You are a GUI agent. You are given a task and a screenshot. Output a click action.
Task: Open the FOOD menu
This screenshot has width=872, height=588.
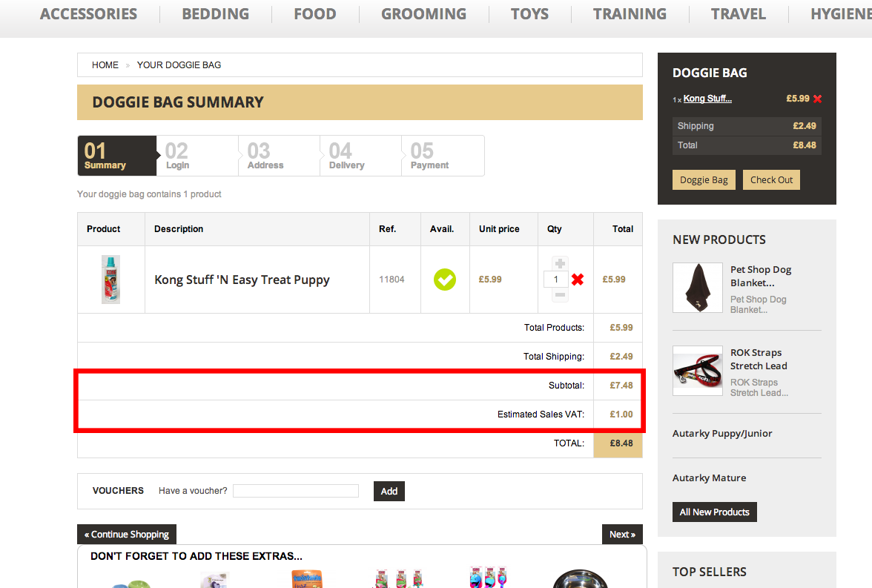click(314, 14)
